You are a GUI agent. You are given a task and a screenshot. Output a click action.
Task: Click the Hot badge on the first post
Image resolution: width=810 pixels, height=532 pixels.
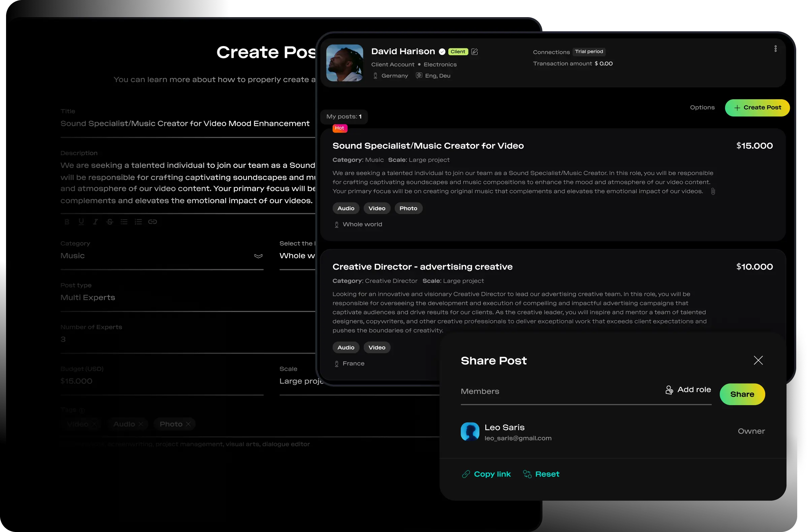pos(339,128)
